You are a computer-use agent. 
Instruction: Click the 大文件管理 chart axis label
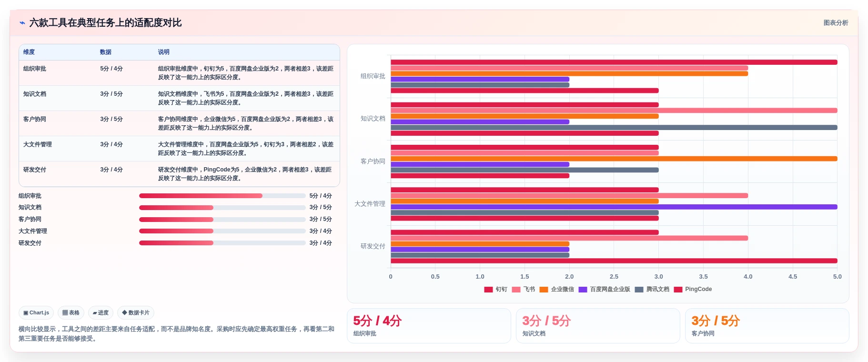coord(370,204)
